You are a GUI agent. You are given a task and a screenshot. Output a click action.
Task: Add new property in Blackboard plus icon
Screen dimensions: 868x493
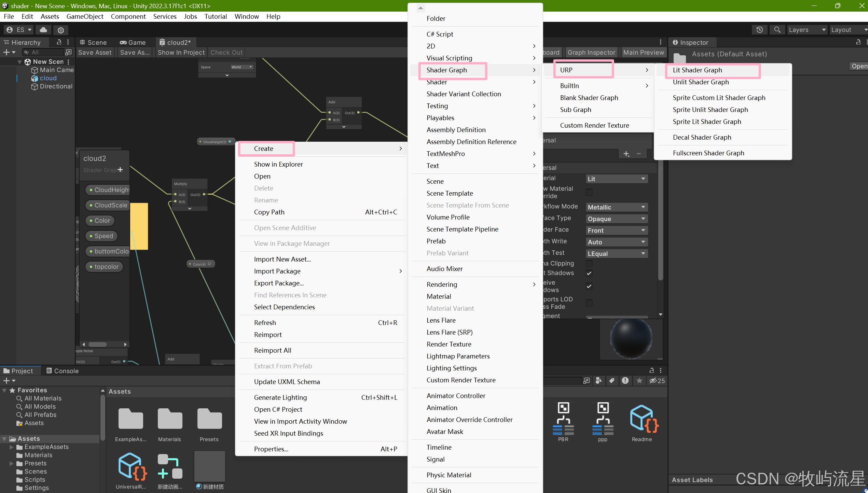[120, 170]
